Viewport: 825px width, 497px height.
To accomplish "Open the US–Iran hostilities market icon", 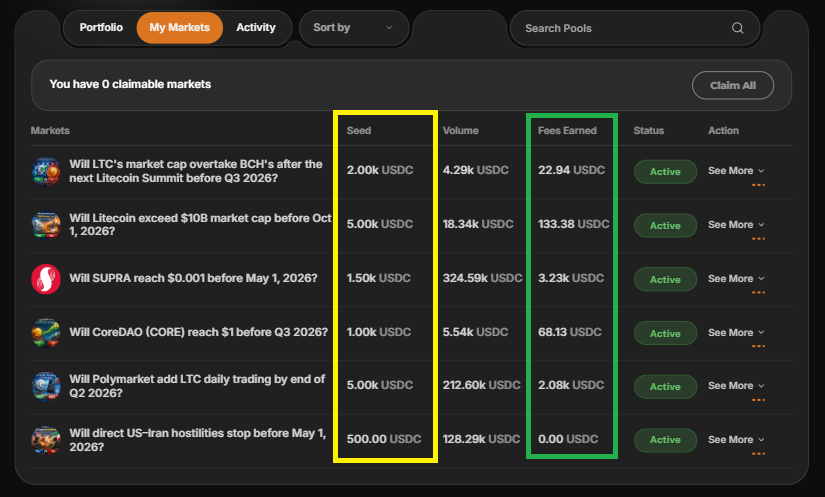I will click(46, 440).
